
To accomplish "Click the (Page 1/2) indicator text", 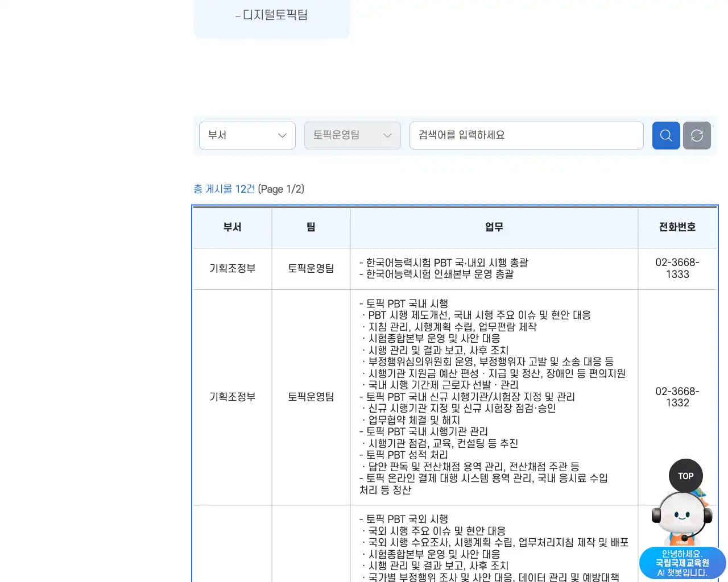I will click(281, 189).
